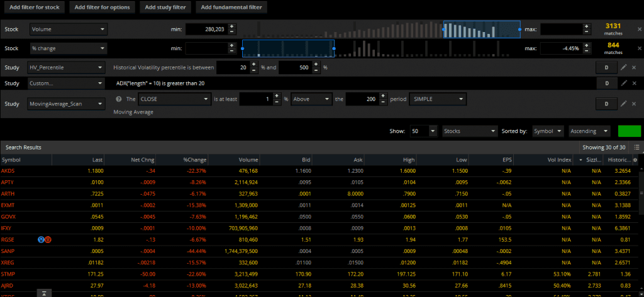Open the HV_Percentile study dropdown
The image size is (644, 297).
click(x=67, y=68)
